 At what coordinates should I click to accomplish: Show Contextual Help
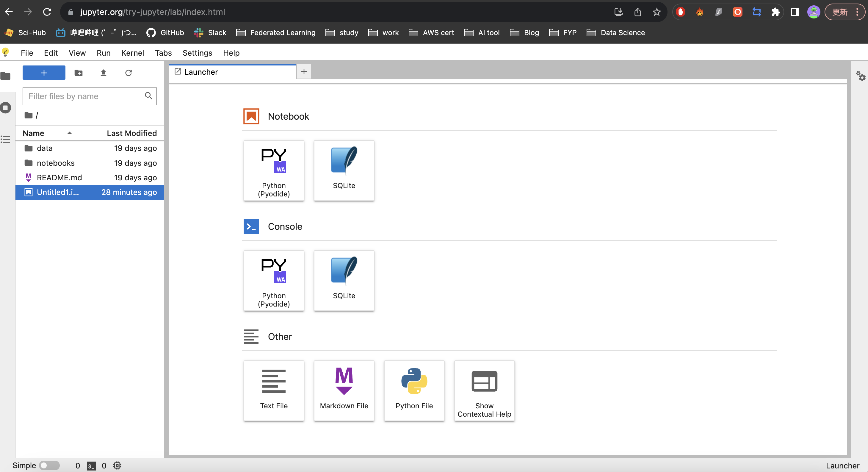tap(484, 390)
